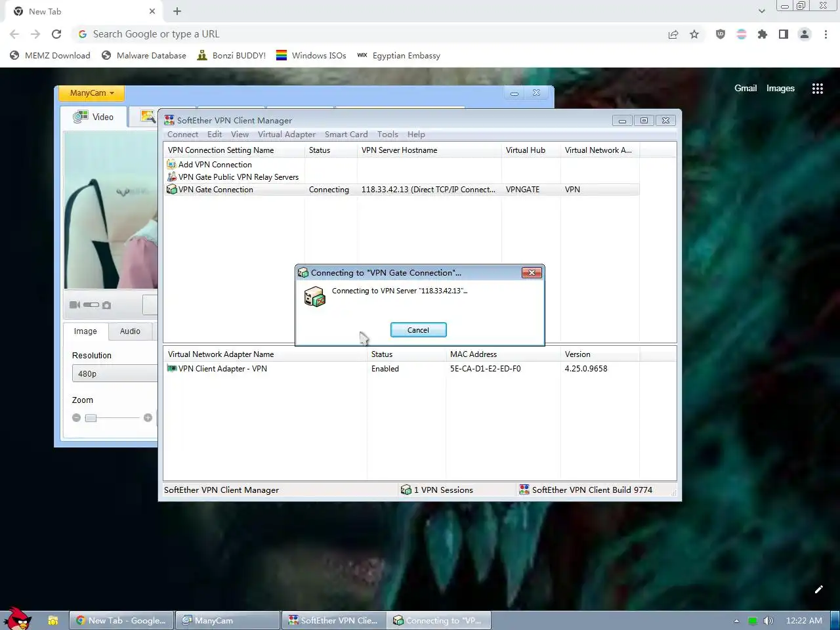840x630 pixels.
Task: Open Chrome three-dot menu
Action: [826, 34]
